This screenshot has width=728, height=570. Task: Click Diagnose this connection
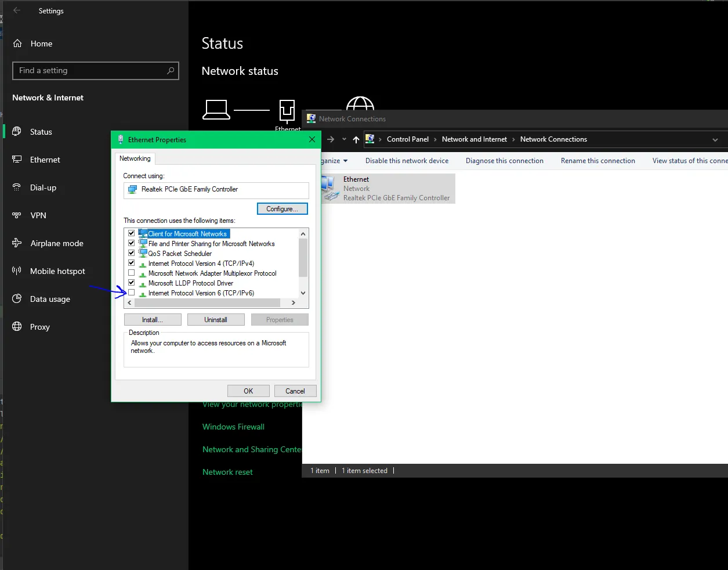505,161
